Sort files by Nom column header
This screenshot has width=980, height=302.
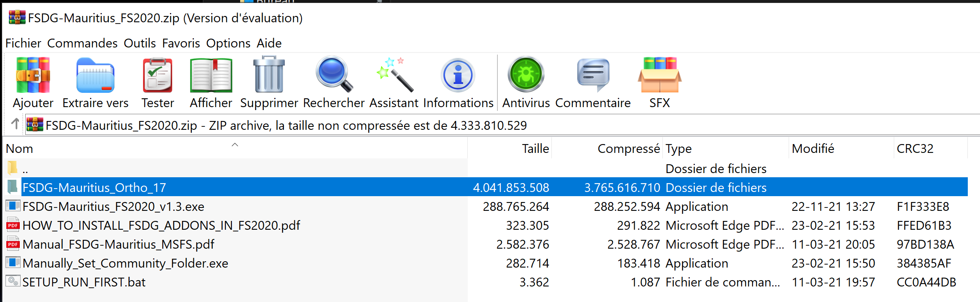pos(19,149)
